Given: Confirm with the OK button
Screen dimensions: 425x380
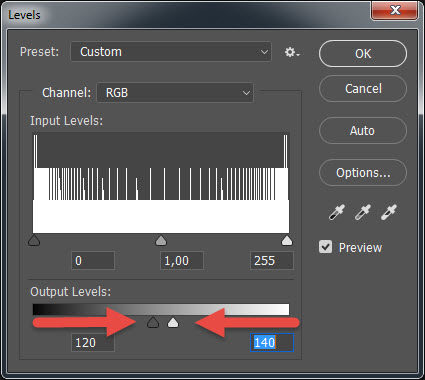Looking at the screenshot, I should pos(363,54).
